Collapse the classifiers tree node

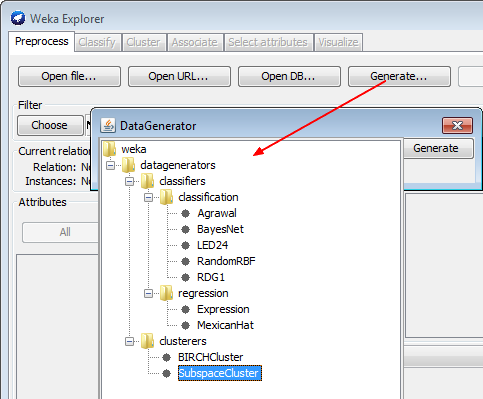pyautogui.click(x=129, y=181)
